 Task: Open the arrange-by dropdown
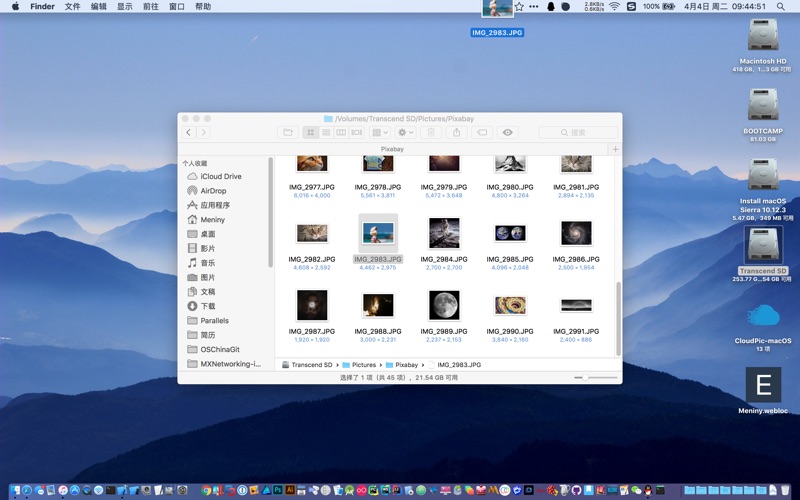click(380, 133)
